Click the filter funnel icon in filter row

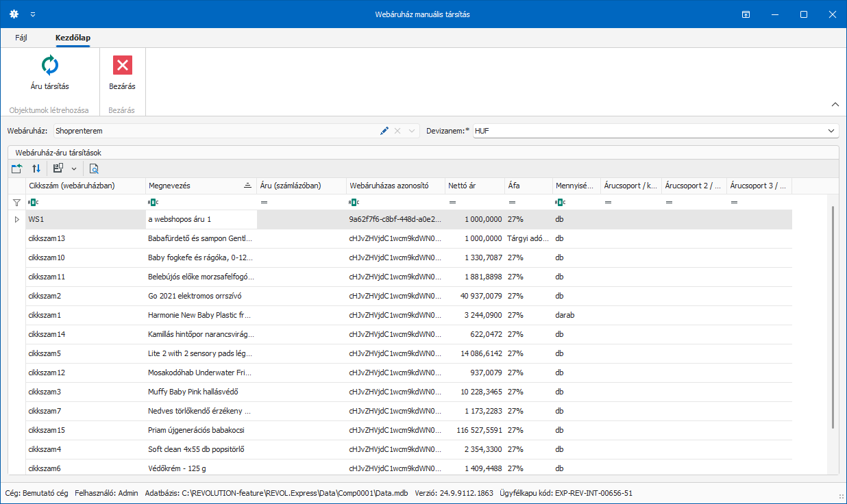tap(17, 203)
